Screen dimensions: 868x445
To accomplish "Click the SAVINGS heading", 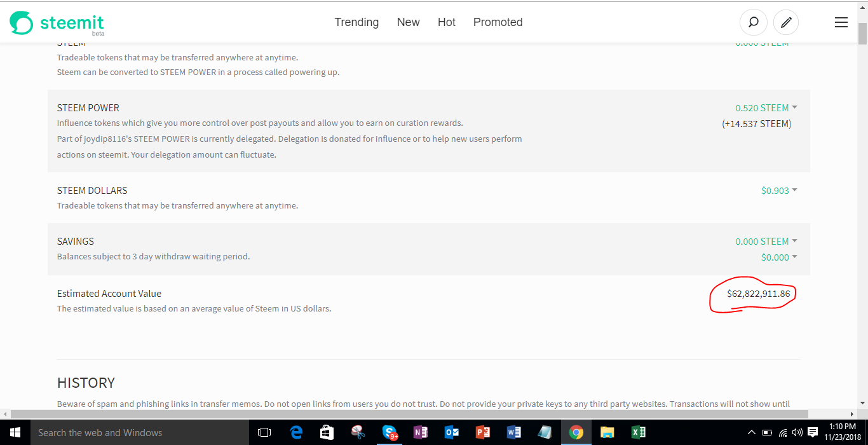I will click(76, 242).
